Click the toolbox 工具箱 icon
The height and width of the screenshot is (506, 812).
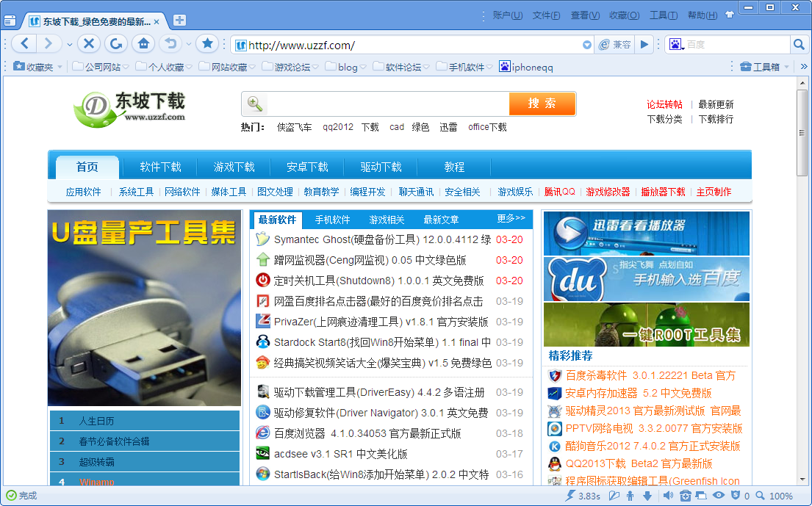[x=746, y=67]
